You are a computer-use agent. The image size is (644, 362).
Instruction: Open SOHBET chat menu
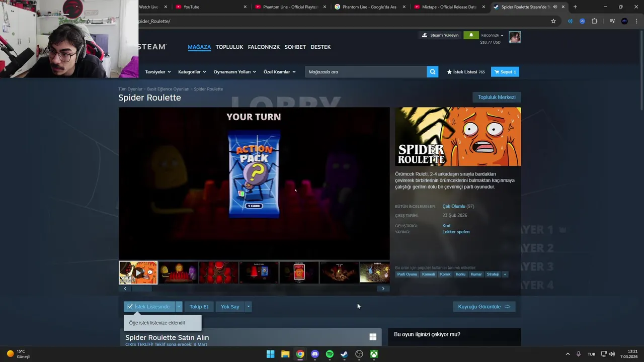click(x=295, y=47)
